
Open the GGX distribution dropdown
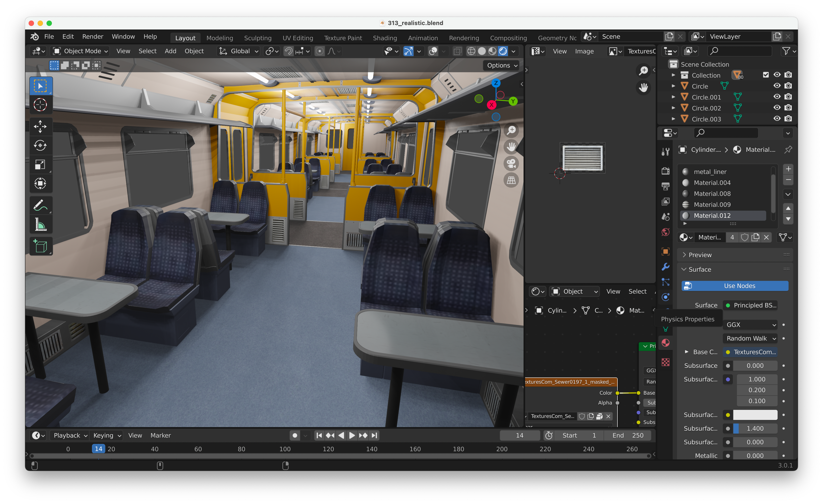(x=750, y=325)
